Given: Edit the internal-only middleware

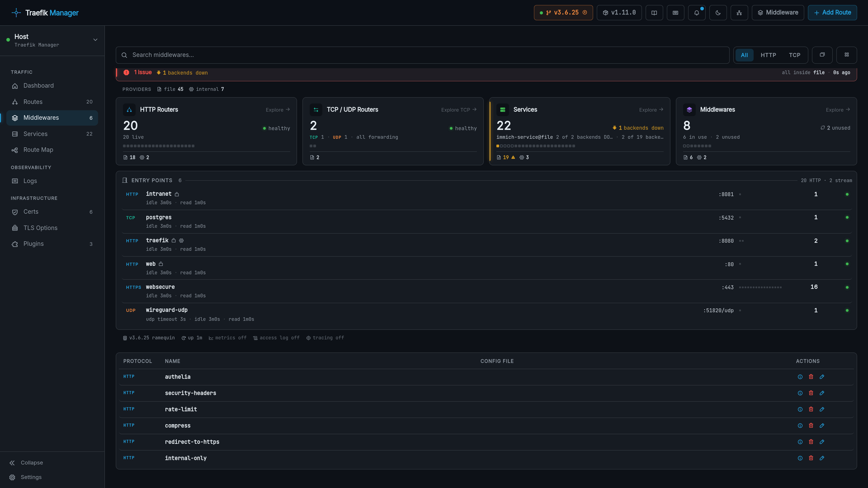Looking at the screenshot, I should 822,458.
